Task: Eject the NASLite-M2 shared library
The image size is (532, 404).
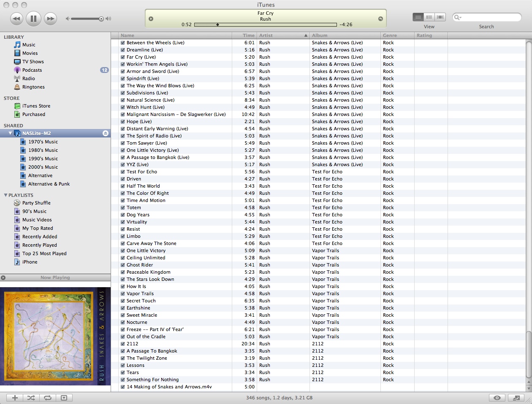Action: (106, 133)
